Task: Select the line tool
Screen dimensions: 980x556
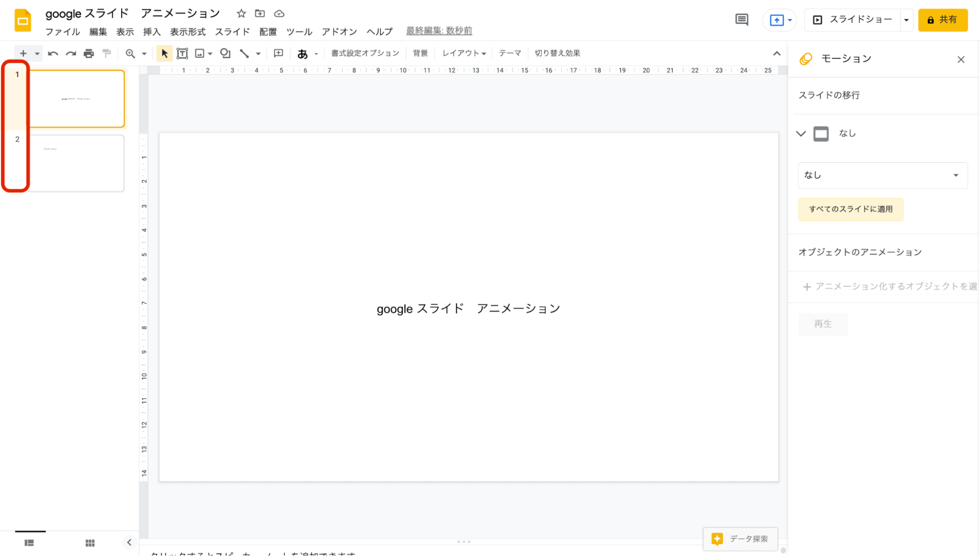Action: pyautogui.click(x=244, y=53)
